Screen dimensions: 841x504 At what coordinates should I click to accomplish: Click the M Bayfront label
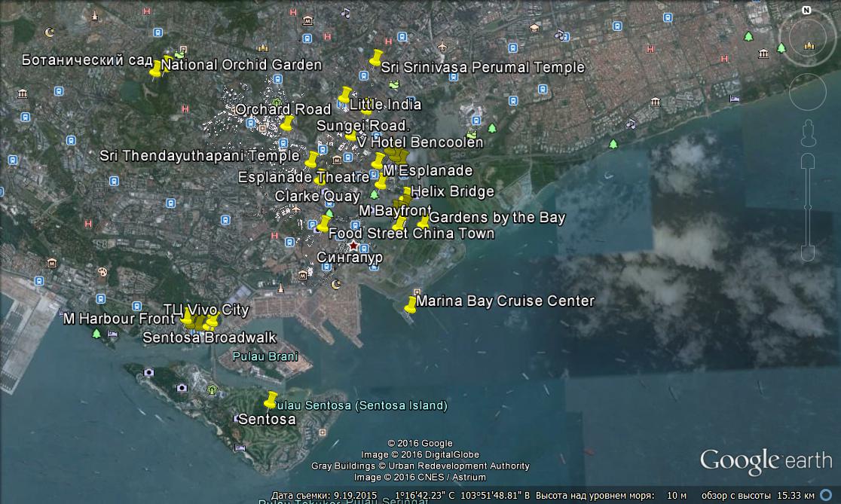[x=395, y=211]
